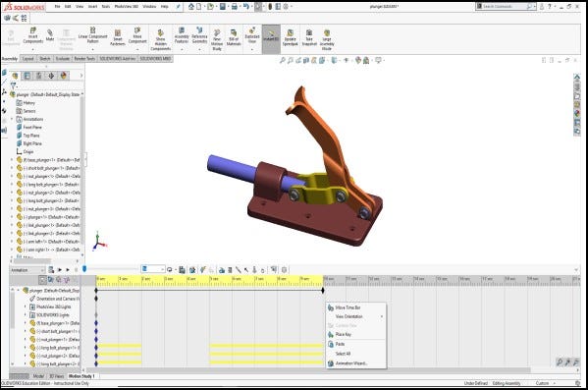
Task: Click the motion study time slider handle
Action: [x=84, y=269]
